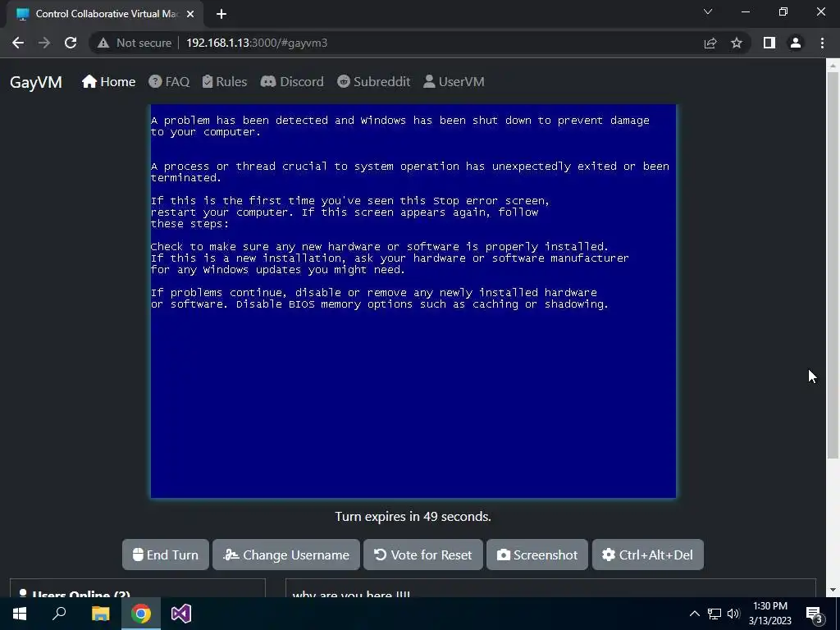
Task: Take a VM Screenshot
Action: tap(537, 555)
